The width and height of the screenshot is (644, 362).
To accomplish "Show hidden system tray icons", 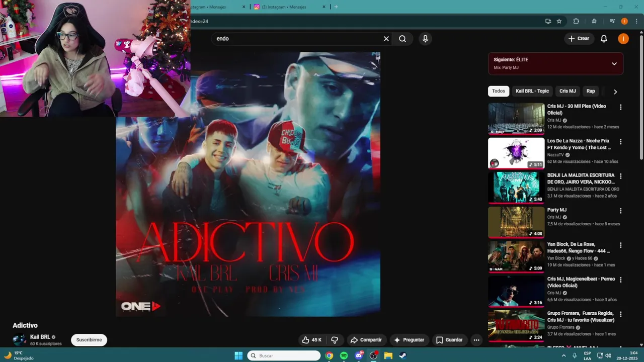I will (563, 355).
